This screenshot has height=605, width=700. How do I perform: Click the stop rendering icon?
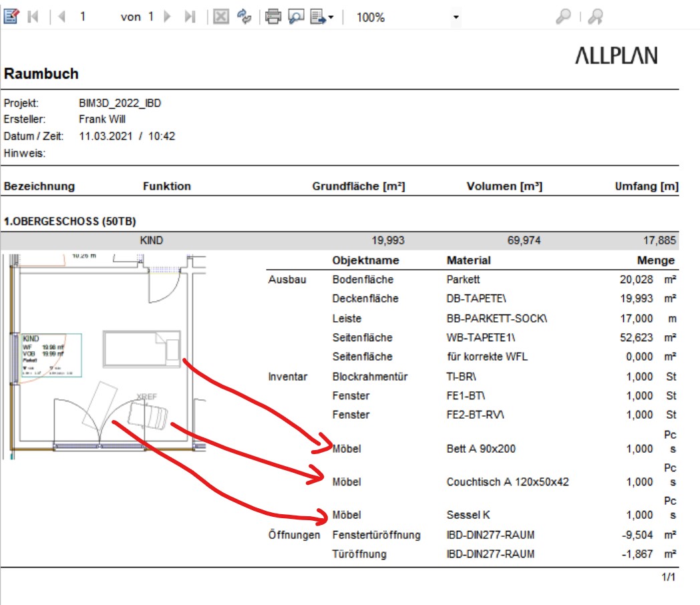221,17
